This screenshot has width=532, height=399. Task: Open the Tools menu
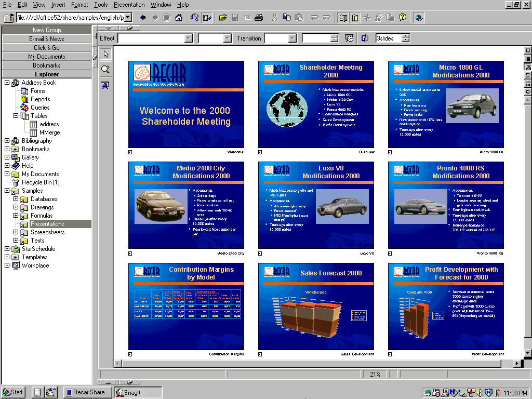click(x=100, y=5)
